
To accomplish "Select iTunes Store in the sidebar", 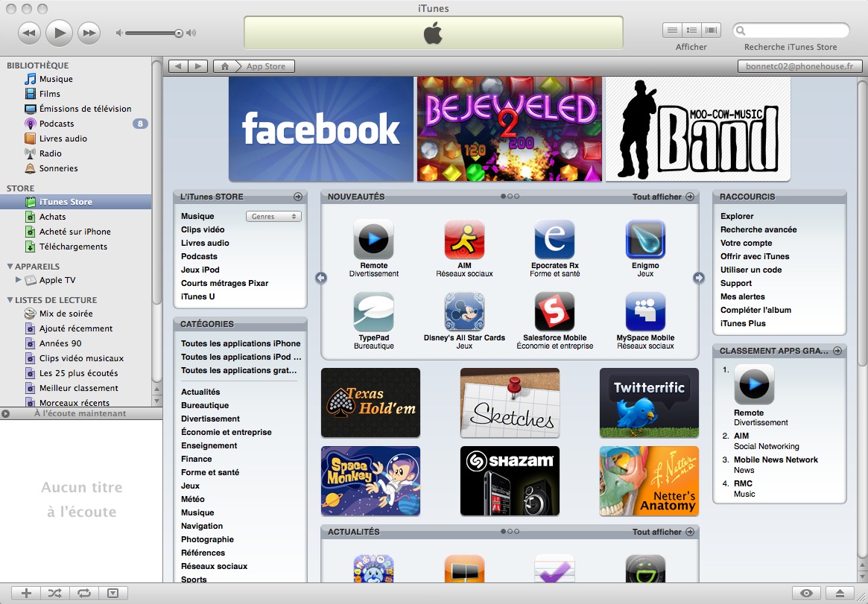I will [x=76, y=202].
